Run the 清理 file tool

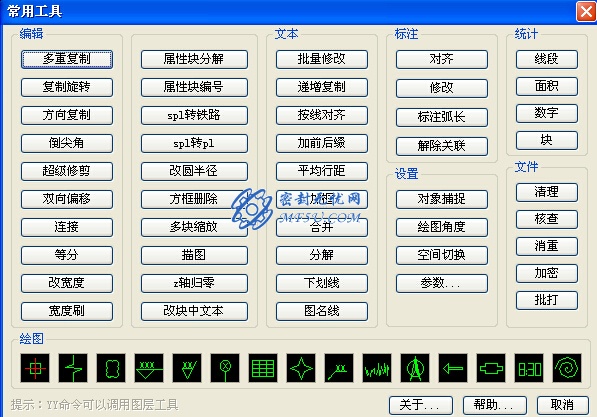pyautogui.click(x=547, y=192)
